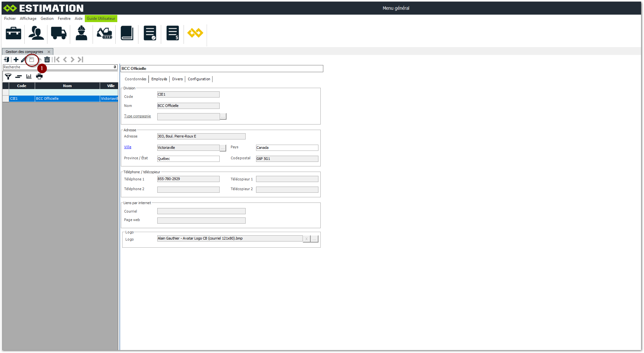
Task: Click the briefcase icon in main toolbar
Action: pyautogui.click(x=14, y=33)
